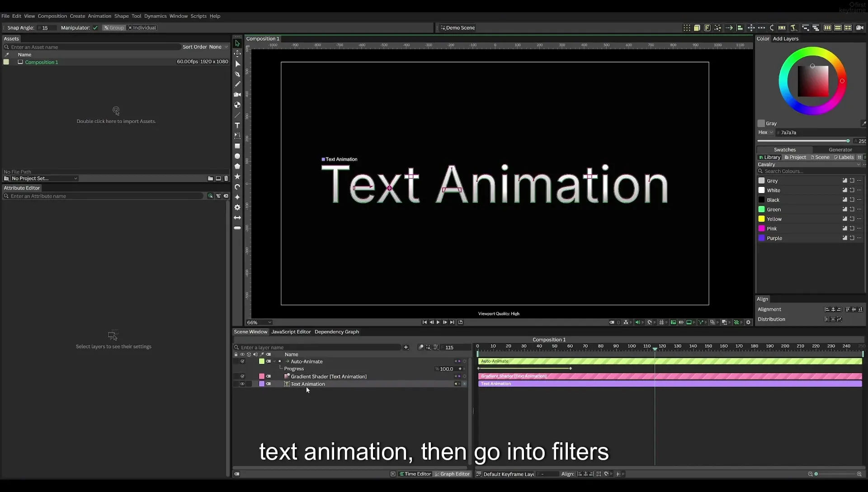Activate the main Select arrow tool
Viewport: 868px width, 492px height.
pos(237,43)
